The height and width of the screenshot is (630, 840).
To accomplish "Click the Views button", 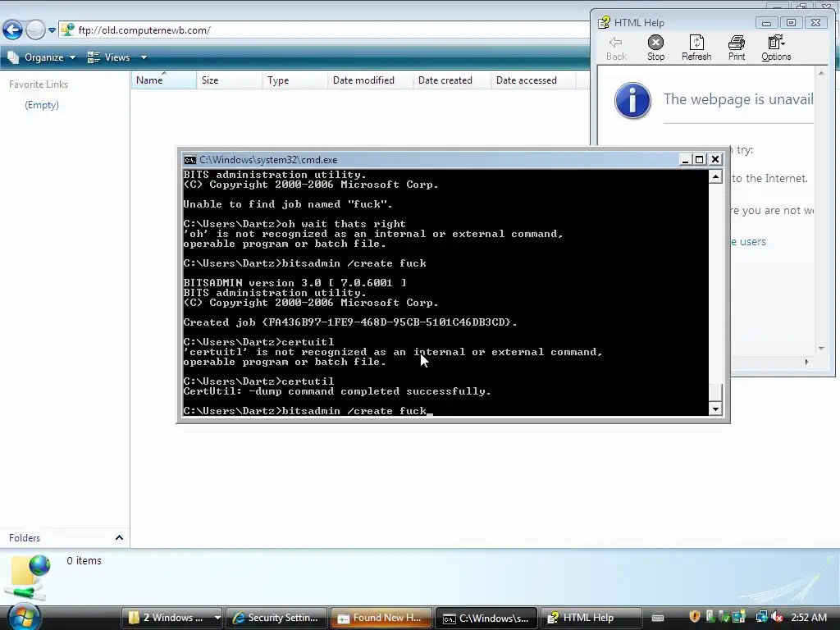I will [x=109, y=57].
